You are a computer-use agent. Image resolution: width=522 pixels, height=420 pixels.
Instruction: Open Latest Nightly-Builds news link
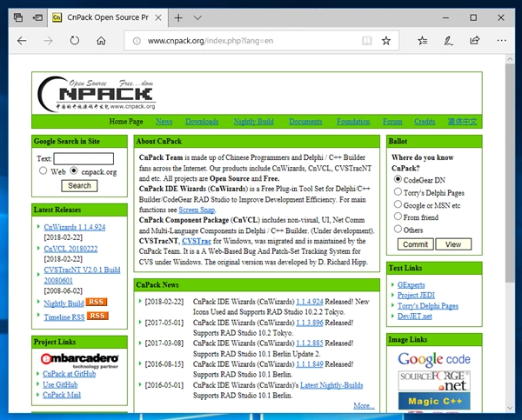pos(331,385)
